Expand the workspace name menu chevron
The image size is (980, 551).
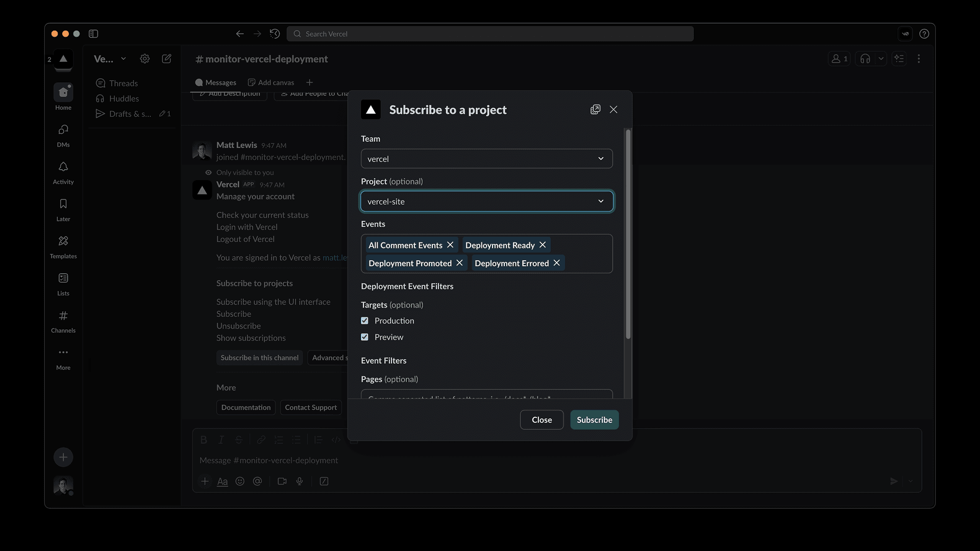point(123,59)
